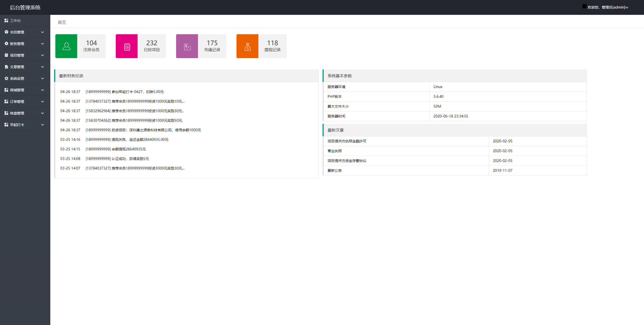
Task: Open the 最新公告 article row
Action: [335, 170]
